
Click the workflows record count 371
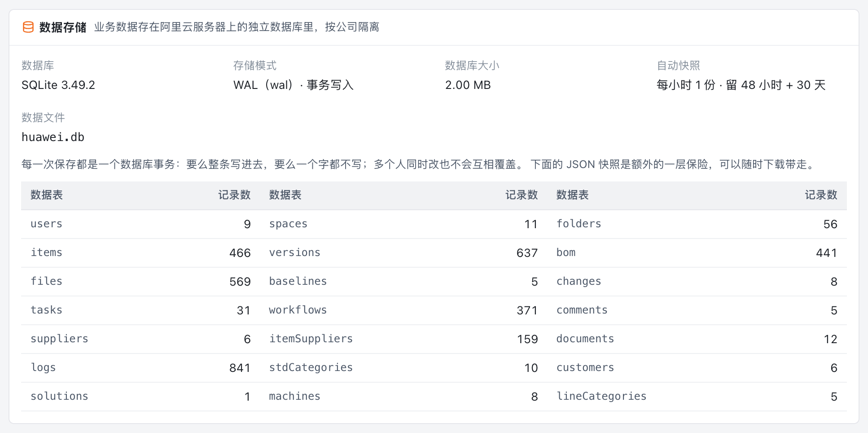(x=527, y=310)
